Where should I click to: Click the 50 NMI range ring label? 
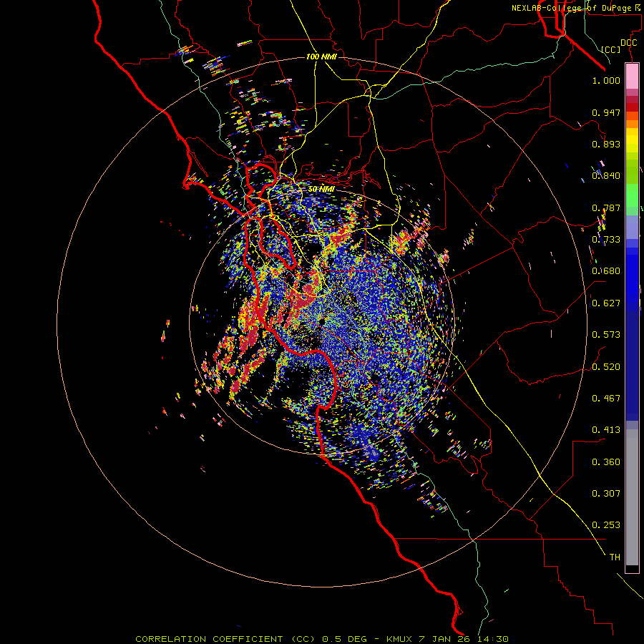[x=321, y=189]
